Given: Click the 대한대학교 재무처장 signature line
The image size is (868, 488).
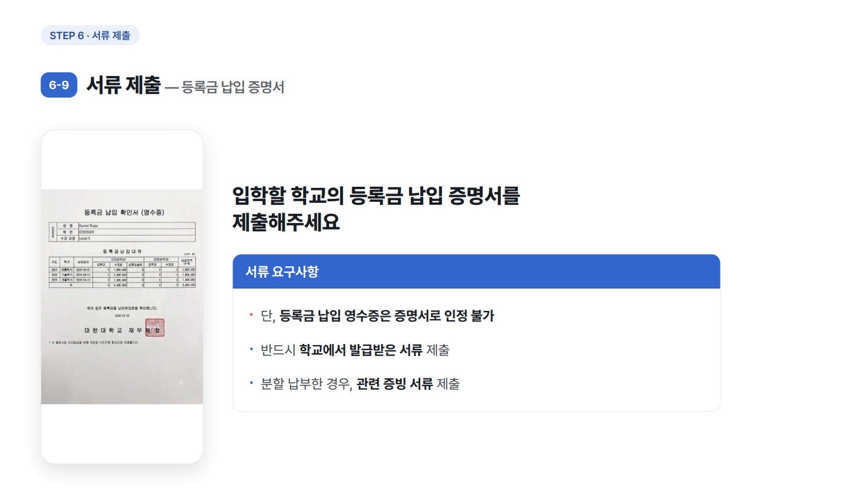Looking at the screenshot, I should (123, 331).
